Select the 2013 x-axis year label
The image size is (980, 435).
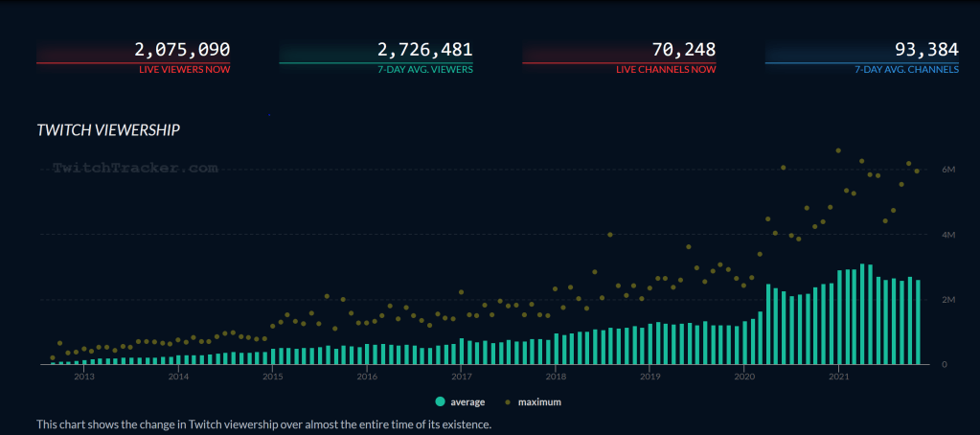(83, 377)
